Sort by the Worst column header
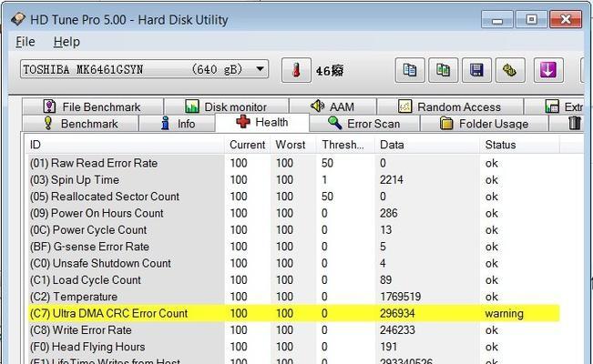Screen dimensions: 593x364 293,145
